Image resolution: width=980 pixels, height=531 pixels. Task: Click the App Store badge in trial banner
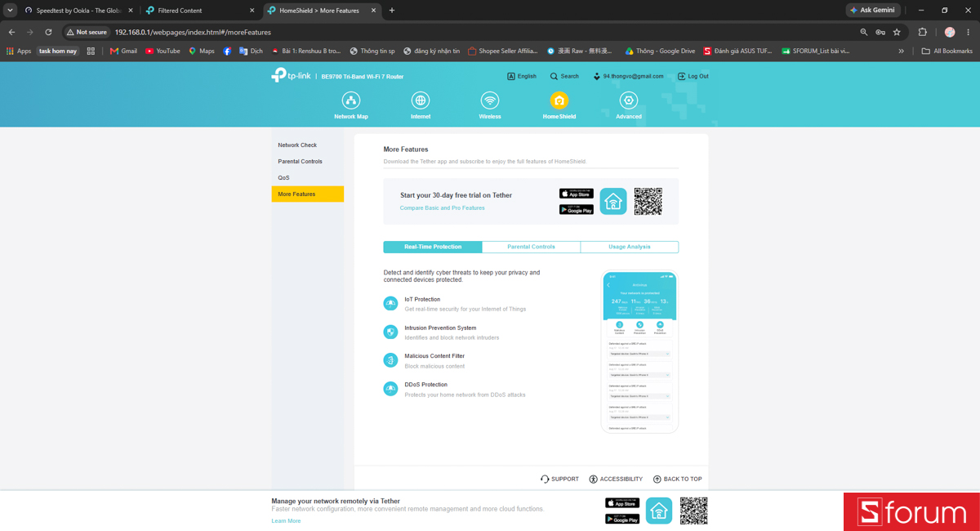coord(577,194)
